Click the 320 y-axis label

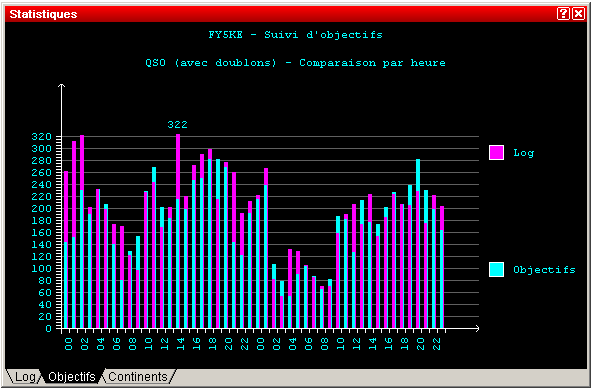(x=43, y=137)
